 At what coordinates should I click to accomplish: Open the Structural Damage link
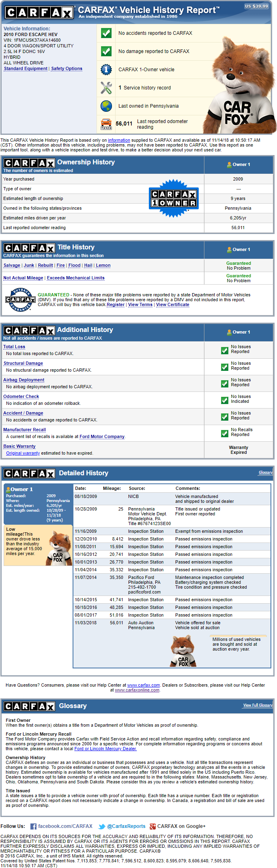pos(23,364)
